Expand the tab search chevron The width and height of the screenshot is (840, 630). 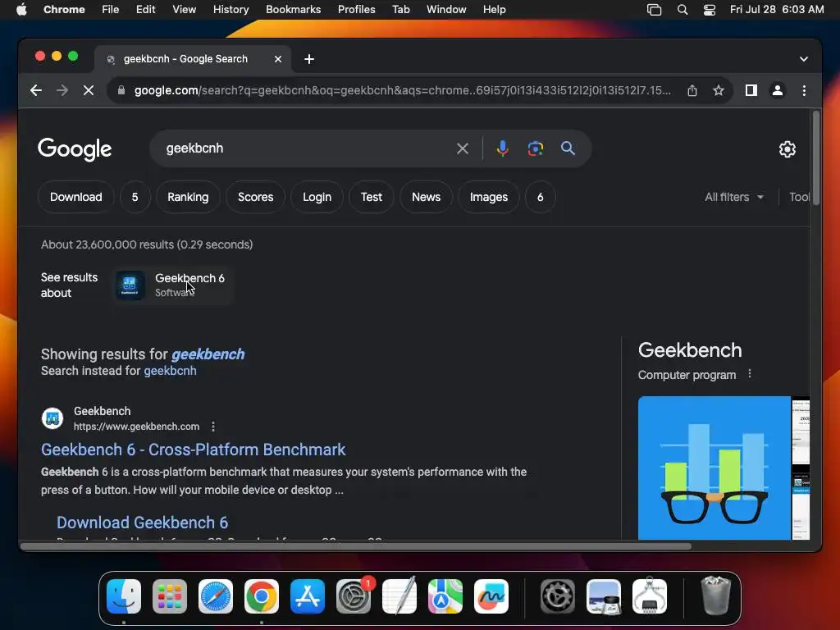point(804,59)
